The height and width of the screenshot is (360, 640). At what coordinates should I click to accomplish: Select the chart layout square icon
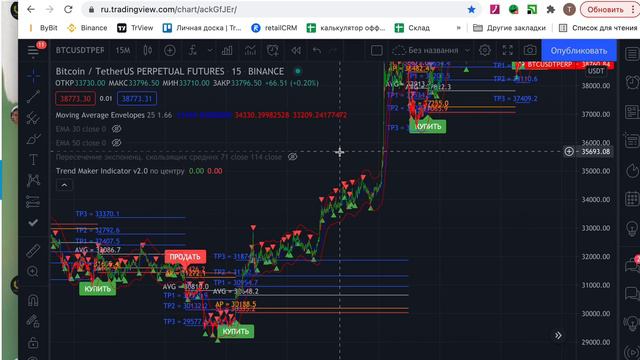(377, 50)
